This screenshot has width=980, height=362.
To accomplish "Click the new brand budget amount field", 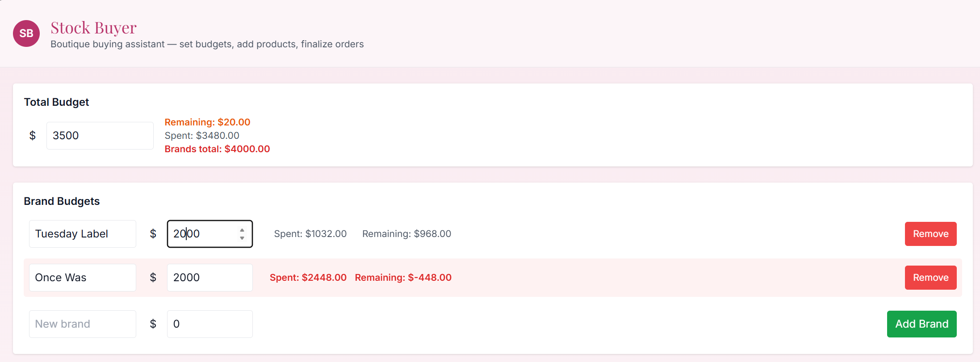I will click(209, 324).
